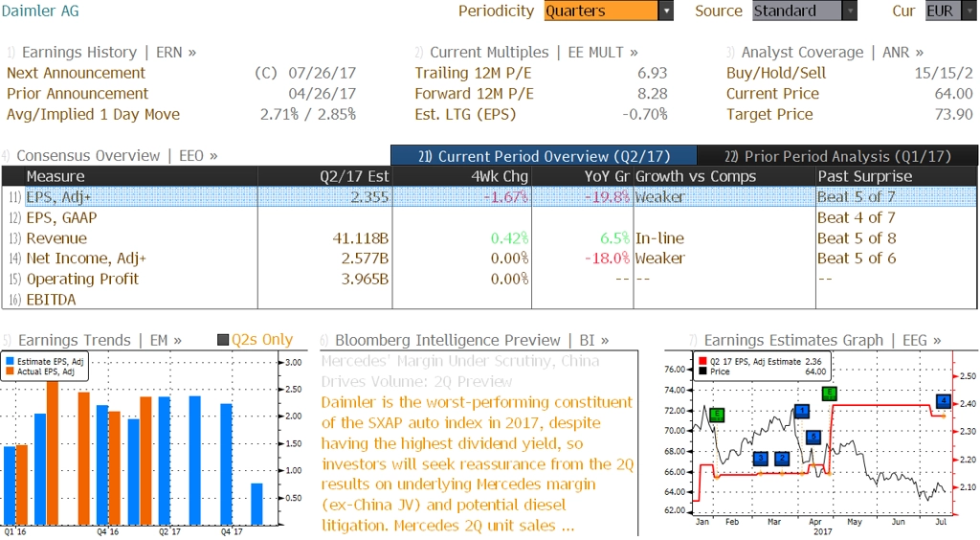Open Earnings Estimates Graph EEG link
The image size is (980, 540).
click(x=822, y=340)
